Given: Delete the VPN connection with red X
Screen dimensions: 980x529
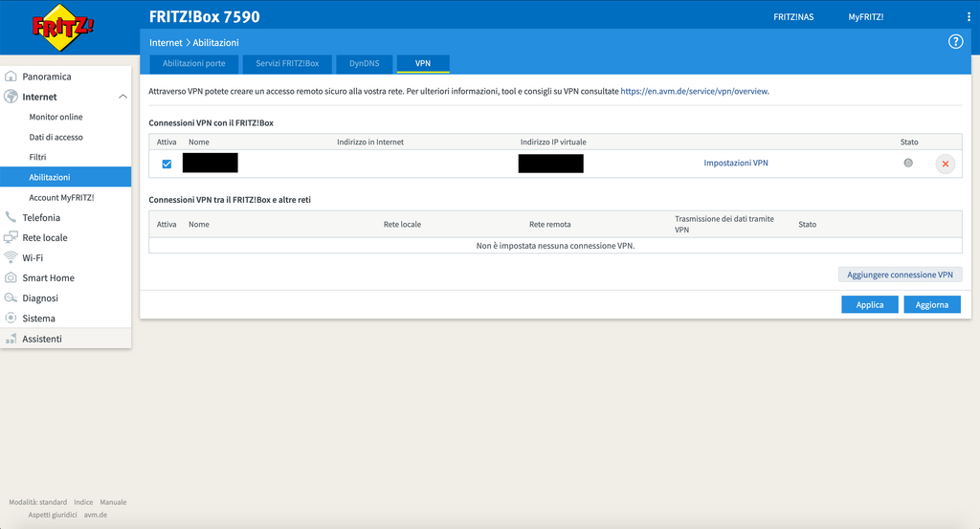Looking at the screenshot, I should coord(945,164).
